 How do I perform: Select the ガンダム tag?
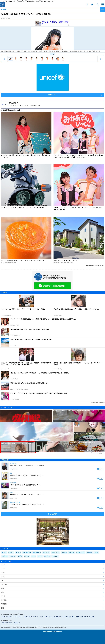[x=18, y=553]
